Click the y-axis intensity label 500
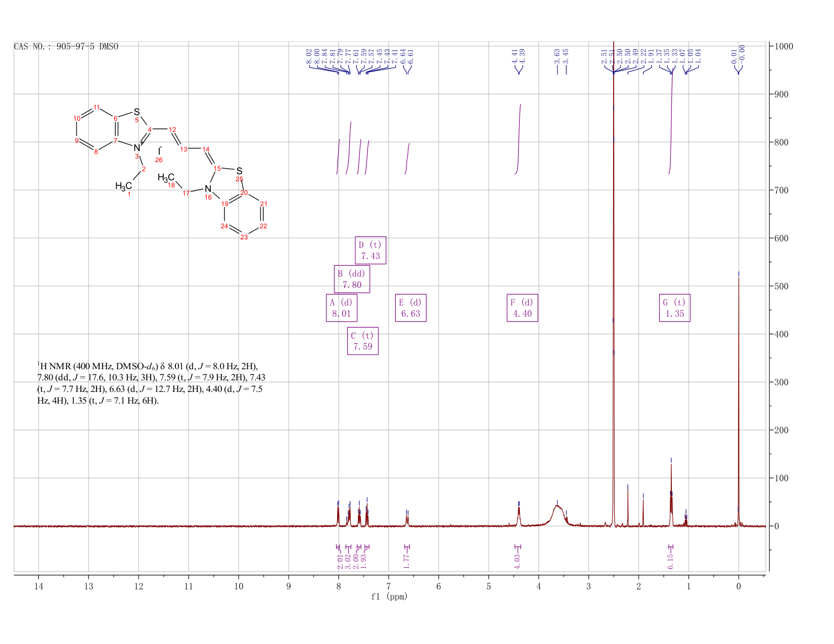Viewport: 834px width, 644px height. [x=781, y=286]
